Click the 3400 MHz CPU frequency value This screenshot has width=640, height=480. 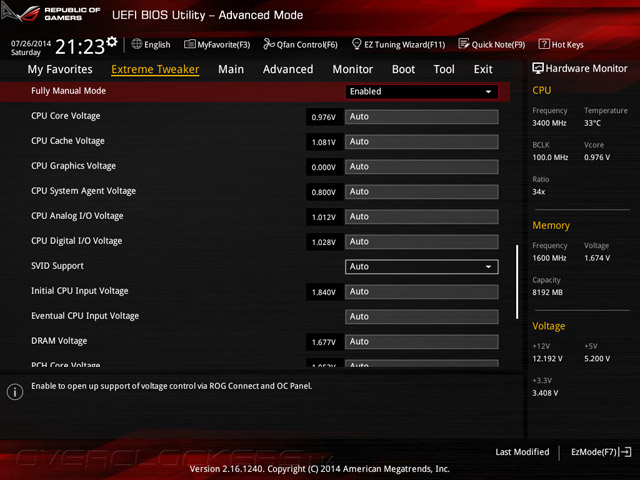(x=549, y=123)
